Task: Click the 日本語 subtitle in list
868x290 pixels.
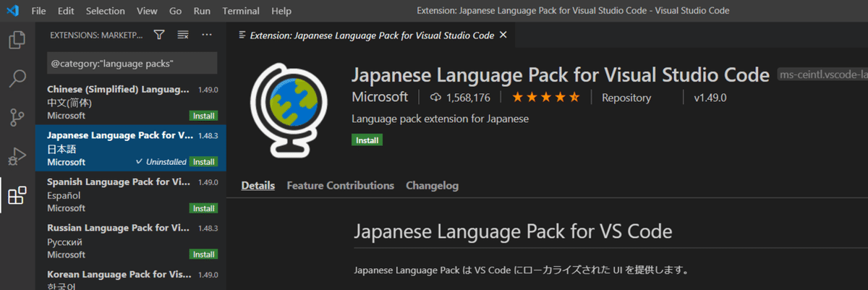Action: [x=62, y=149]
